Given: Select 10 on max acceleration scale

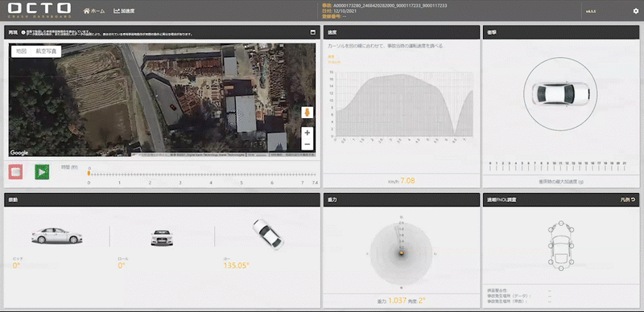Looking at the screenshot, I should 555,166.
